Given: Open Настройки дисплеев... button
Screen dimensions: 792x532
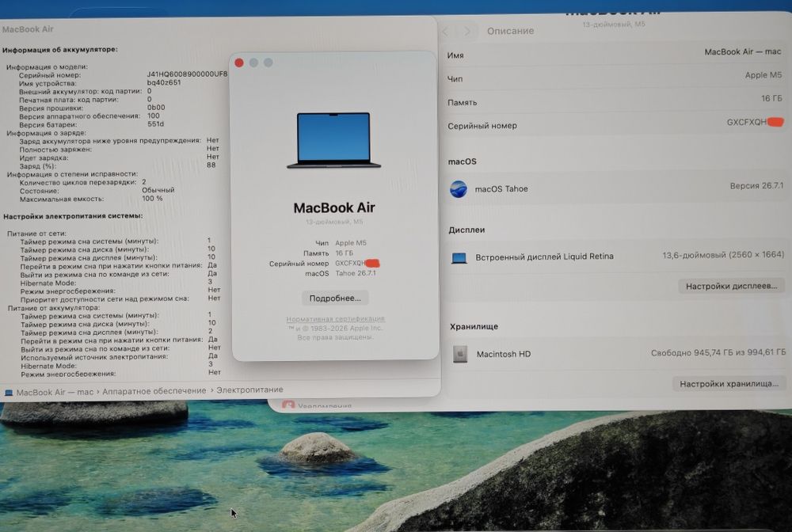Looking at the screenshot, I should tap(731, 287).
